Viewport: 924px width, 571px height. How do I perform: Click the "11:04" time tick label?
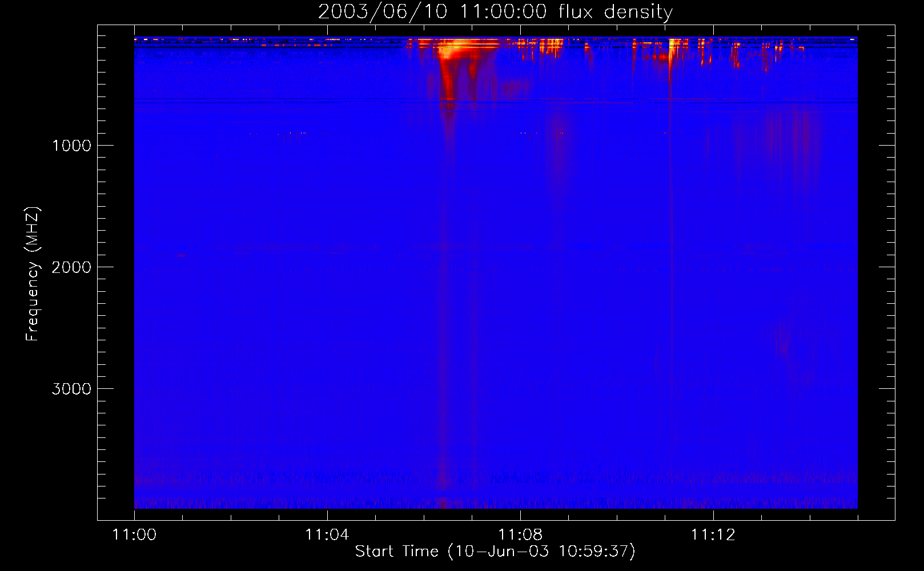(327, 534)
